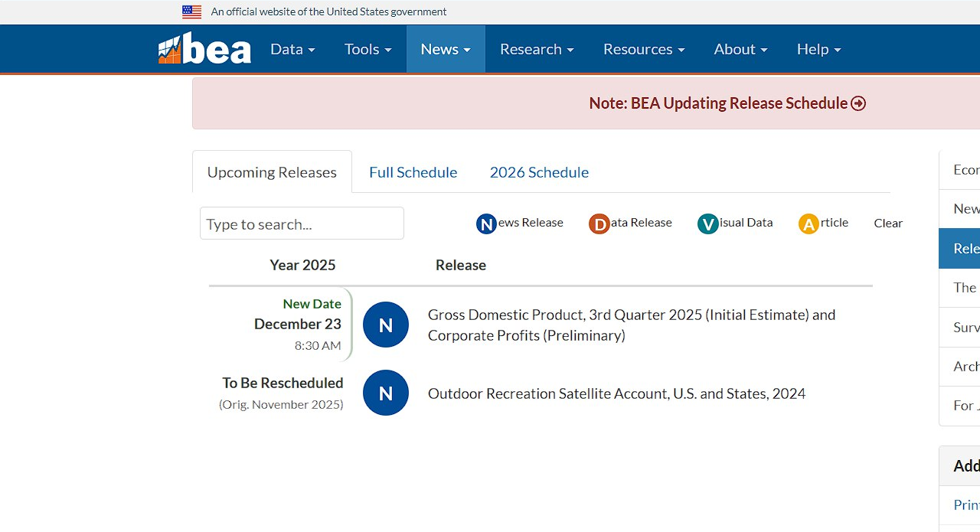Screen dimensions: 980x532
Task: Click the News Release legend icon
Action: (487, 224)
